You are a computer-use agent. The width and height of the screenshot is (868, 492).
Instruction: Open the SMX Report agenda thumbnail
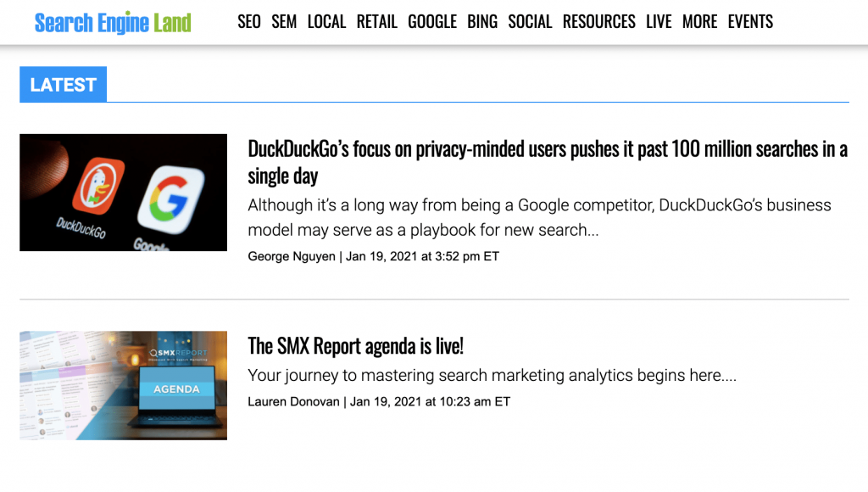(123, 385)
